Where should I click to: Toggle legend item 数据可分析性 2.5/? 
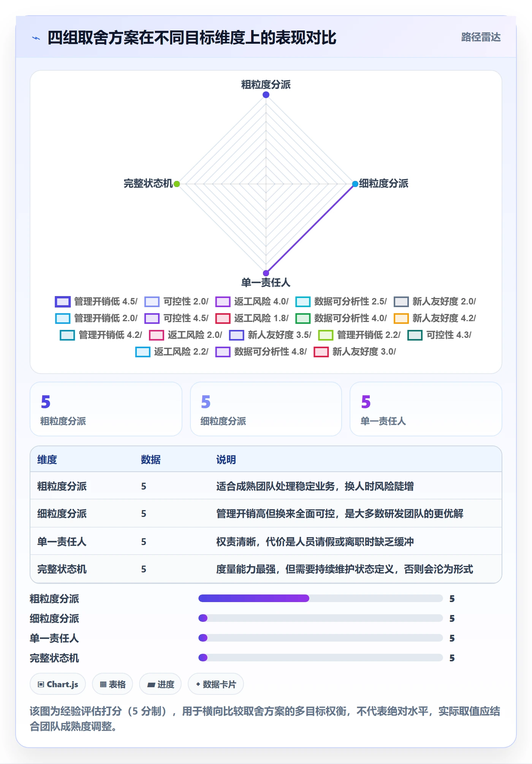[341, 301]
